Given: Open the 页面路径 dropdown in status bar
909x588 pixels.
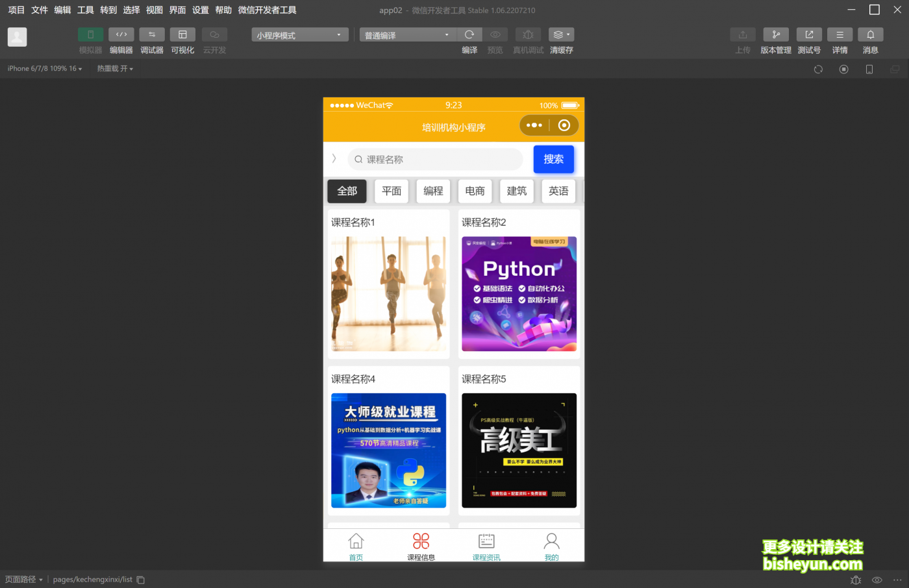Looking at the screenshot, I should click(x=24, y=580).
